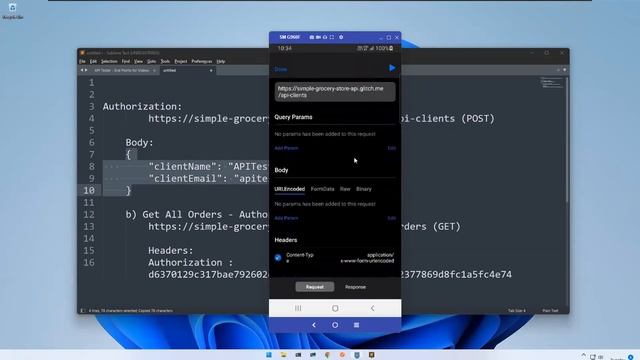Click the Sublime tab-navigation left arrow
This screenshot has width=640, height=360.
(82, 70)
